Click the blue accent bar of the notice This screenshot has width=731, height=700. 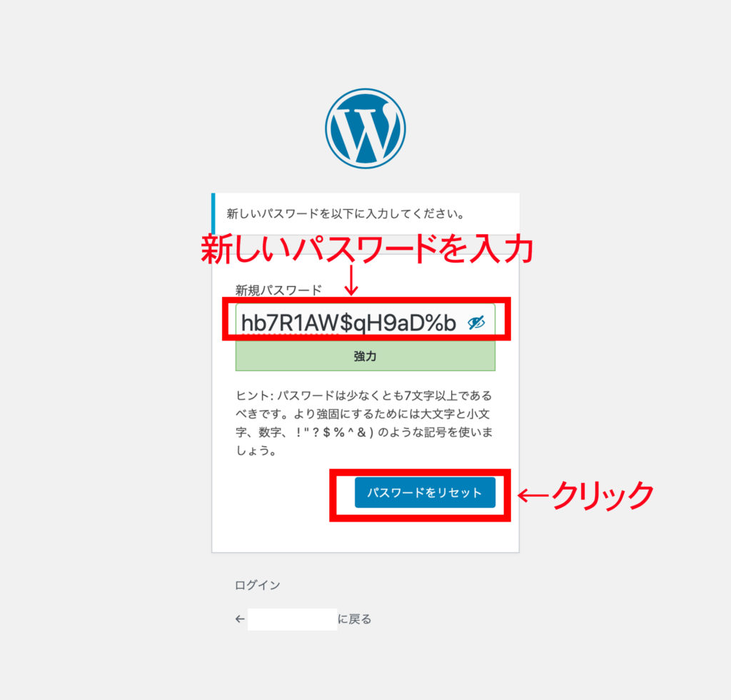click(213, 213)
